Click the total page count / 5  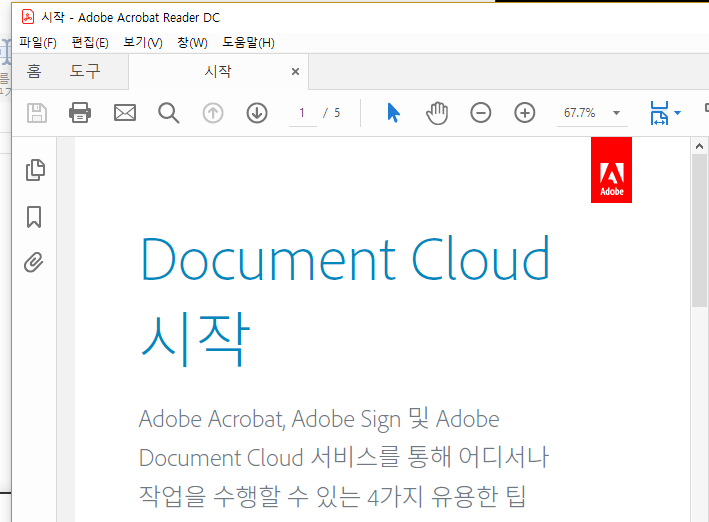click(331, 113)
